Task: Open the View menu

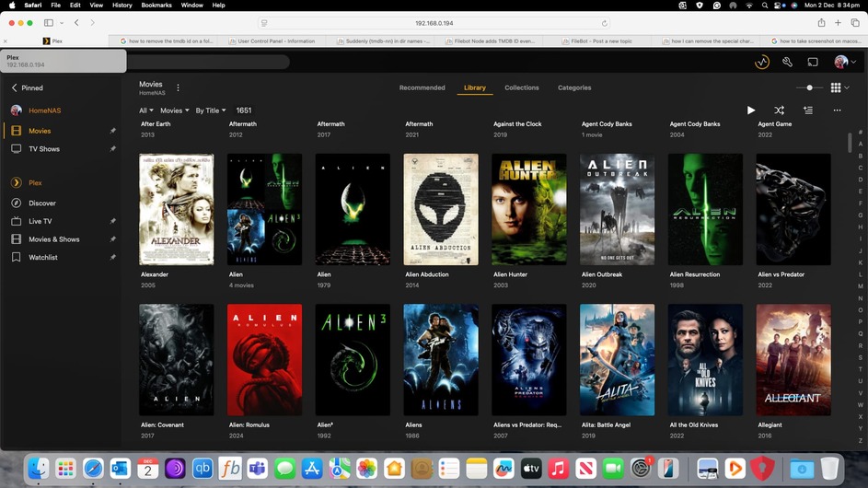Action: click(97, 5)
